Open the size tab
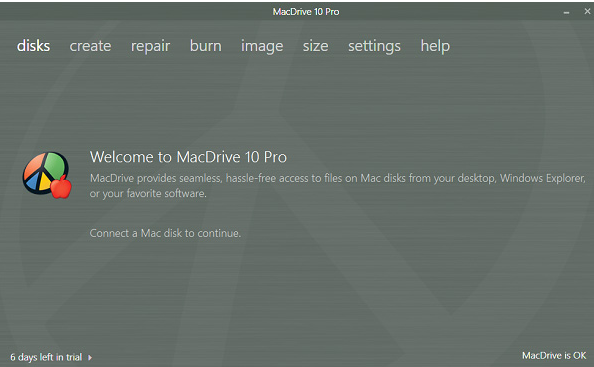The height and width of the screenshot is (367, 594). (x=316, y=46)
